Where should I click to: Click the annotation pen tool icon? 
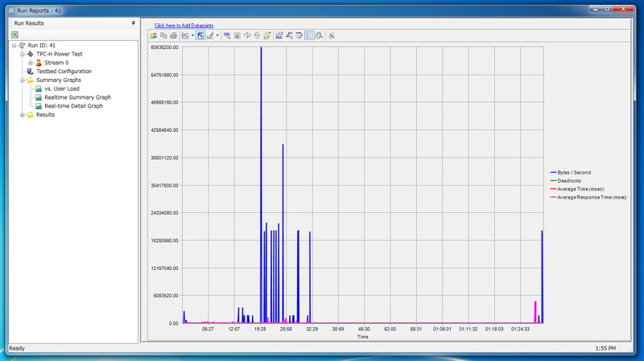(210, 35)
